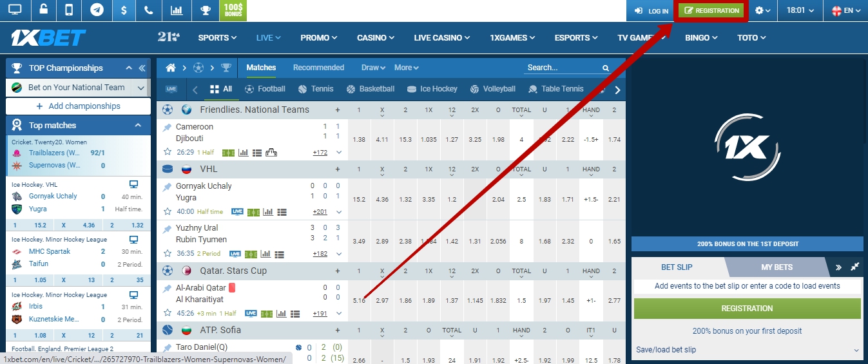Select odds 1.38 for Cameroon win
This screenshot has height=364, width=868.
359,140
